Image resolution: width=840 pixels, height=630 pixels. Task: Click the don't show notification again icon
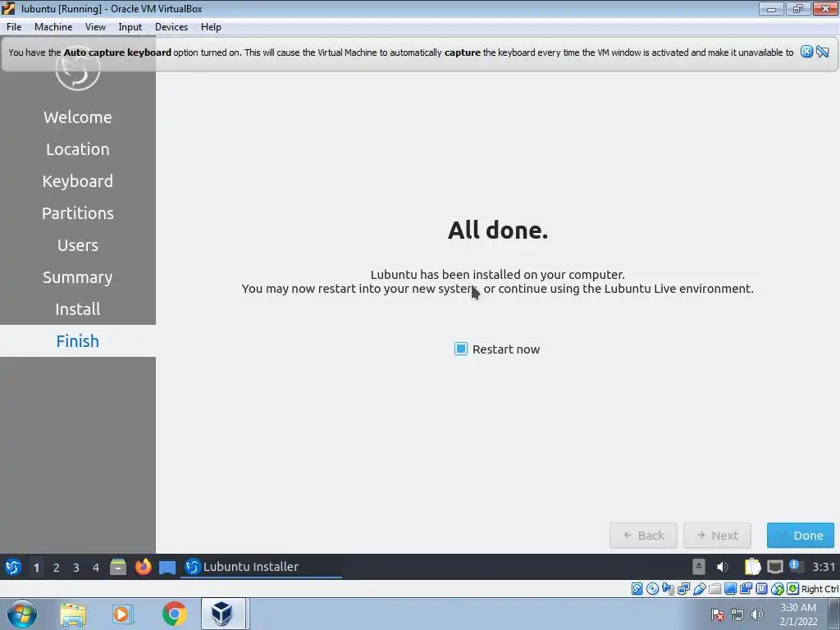click(x=823, y=52)
